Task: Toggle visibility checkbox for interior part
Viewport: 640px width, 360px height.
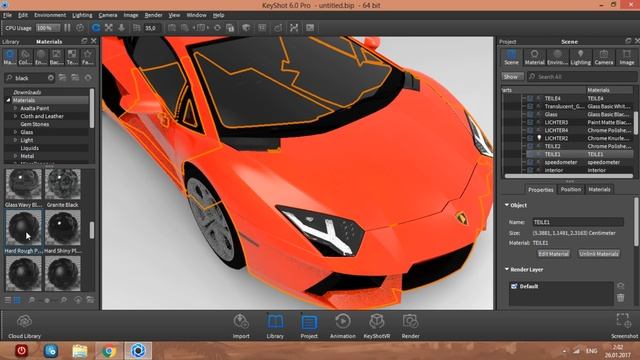Action: point(530,170)
